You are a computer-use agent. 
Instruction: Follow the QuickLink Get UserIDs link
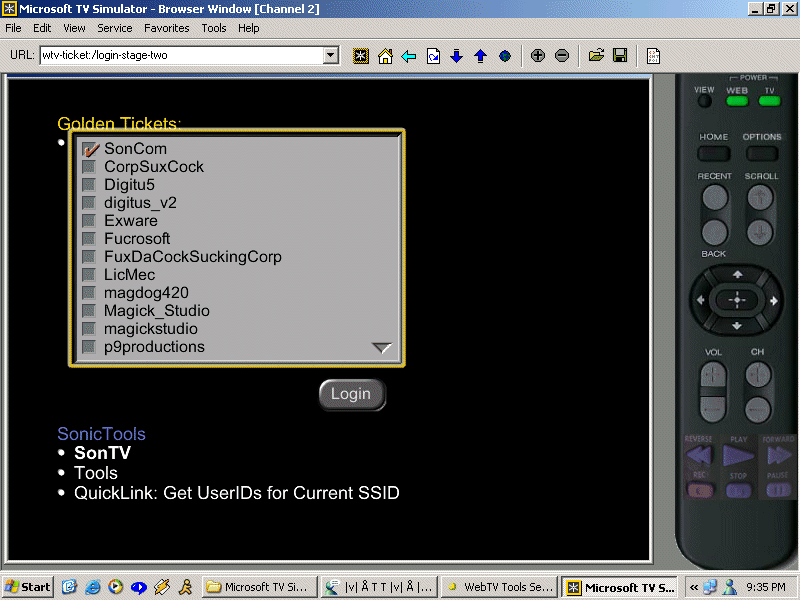236,493
